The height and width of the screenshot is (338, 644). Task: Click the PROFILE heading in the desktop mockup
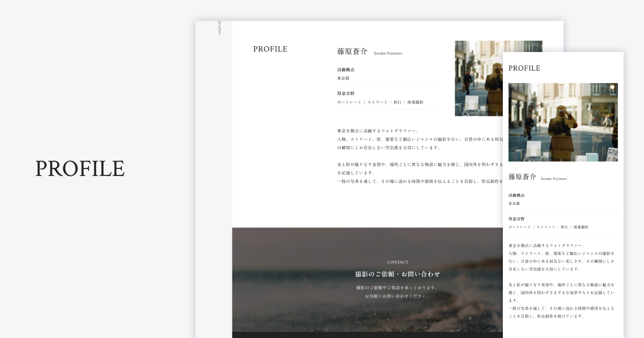click(x=270, y=49)
